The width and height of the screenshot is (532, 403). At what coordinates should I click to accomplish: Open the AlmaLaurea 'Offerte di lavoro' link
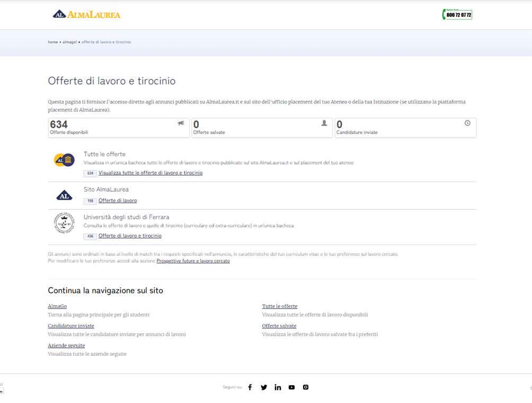point(118,201)
